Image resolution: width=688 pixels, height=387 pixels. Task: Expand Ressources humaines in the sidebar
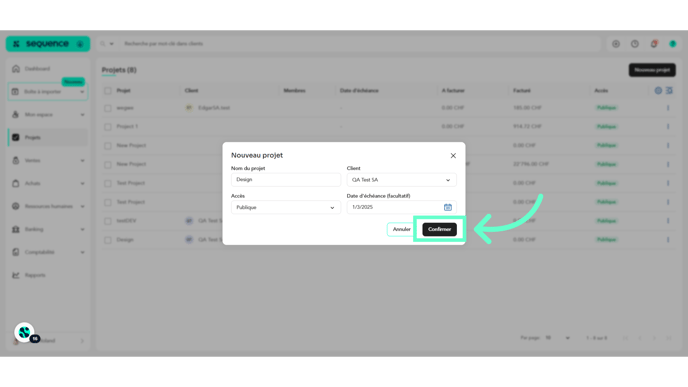pyautogui.click(x=47, y=206)
